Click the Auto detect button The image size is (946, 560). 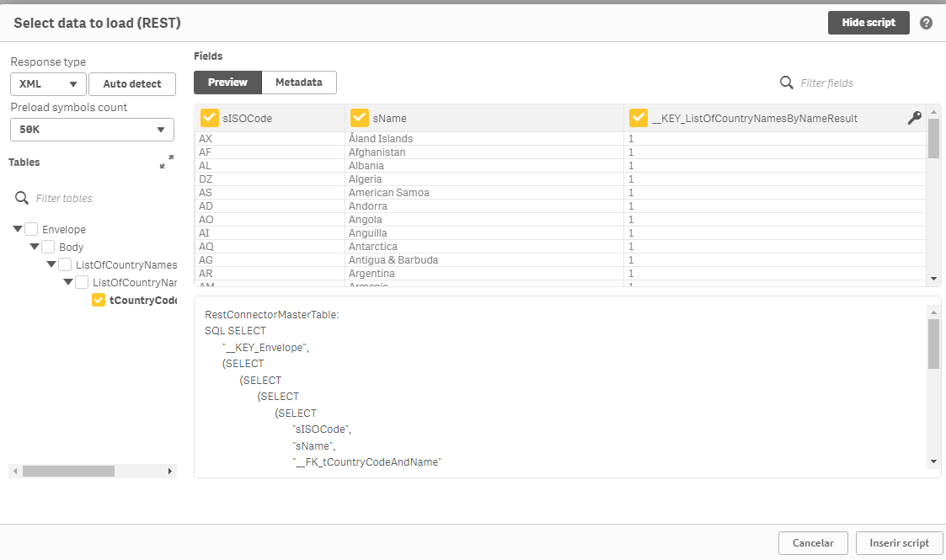[x=132, y=83]
